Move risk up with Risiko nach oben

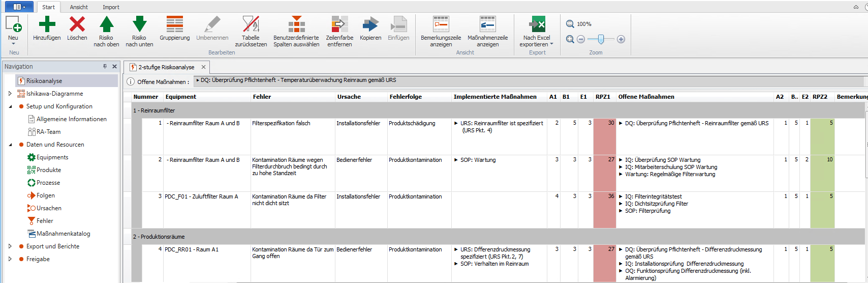click(x=106, y=24)
